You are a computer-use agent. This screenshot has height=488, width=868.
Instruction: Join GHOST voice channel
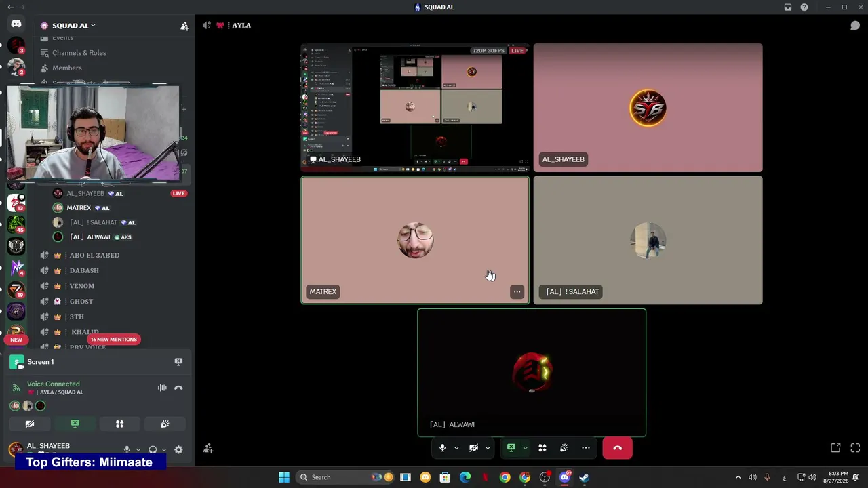coord(81,302)
